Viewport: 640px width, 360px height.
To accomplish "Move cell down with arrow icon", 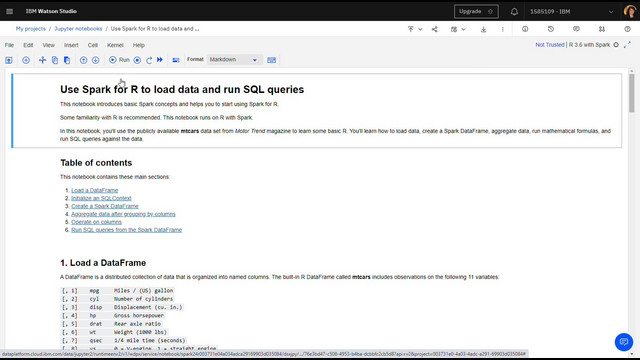I will (x=96, y=60).
